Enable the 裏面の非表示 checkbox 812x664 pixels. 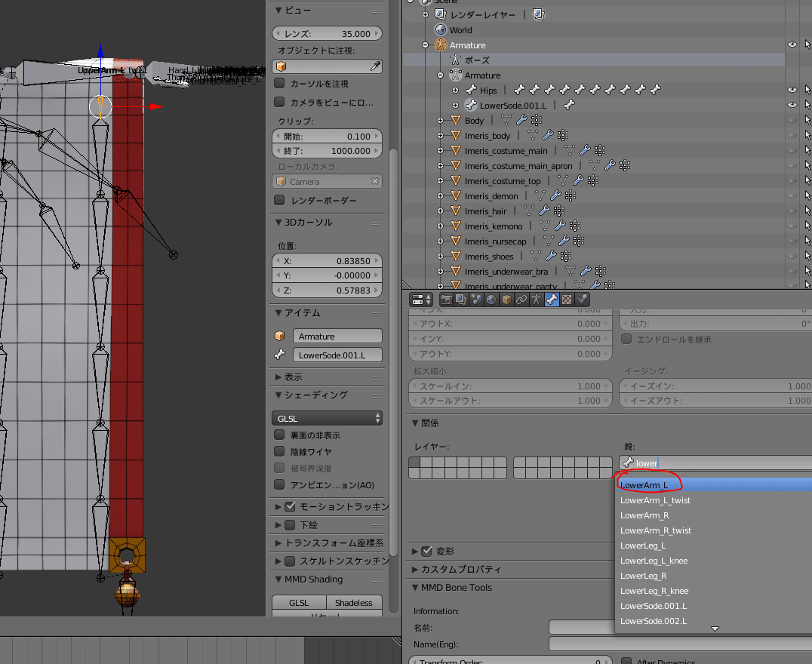pos(279,435)
